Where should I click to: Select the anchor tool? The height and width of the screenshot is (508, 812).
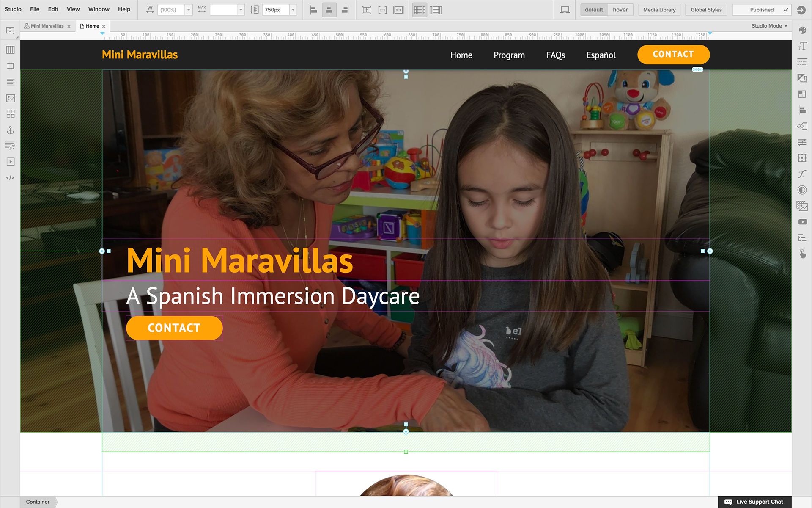coord(11,130)
